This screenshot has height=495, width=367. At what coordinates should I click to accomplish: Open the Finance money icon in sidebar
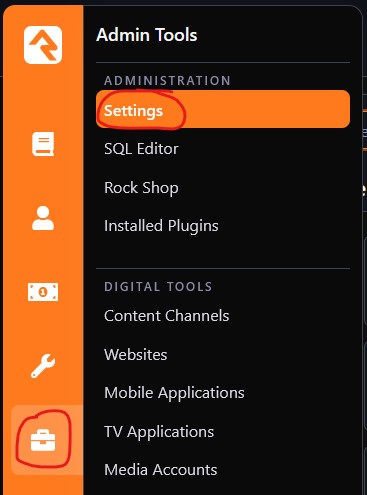pyautogui.click(x=43, y=292)
